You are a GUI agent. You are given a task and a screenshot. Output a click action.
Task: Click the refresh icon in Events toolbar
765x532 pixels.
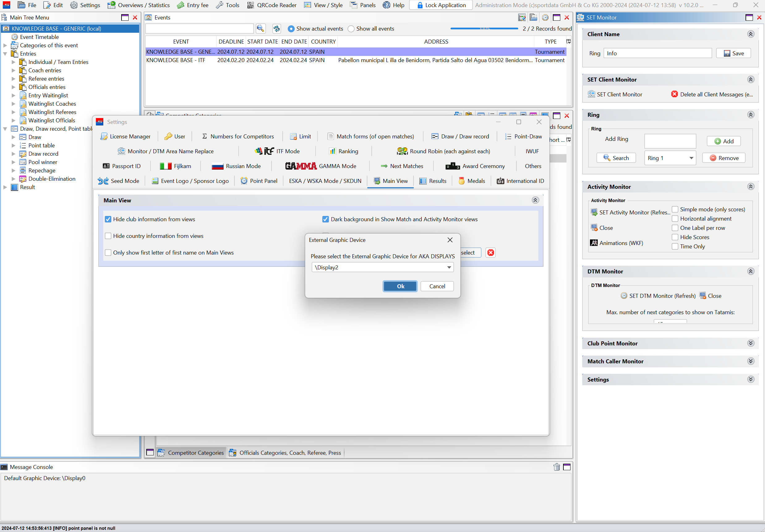(x=276, y=29)
